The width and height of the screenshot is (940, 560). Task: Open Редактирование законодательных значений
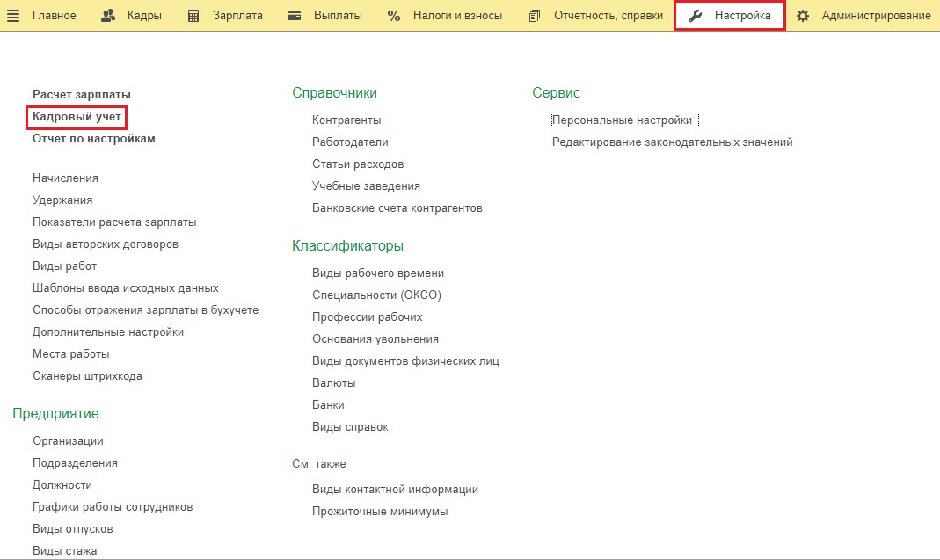(672, 142)
